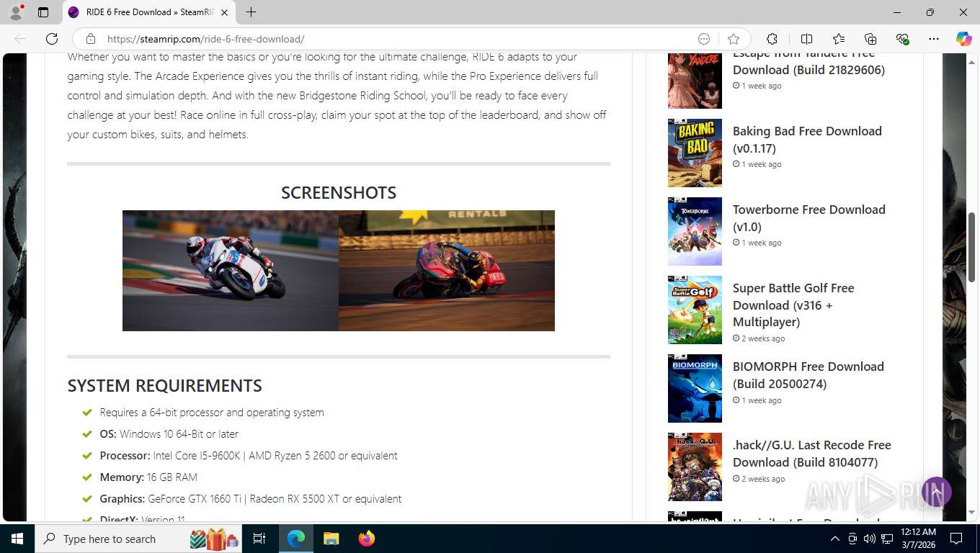Open the feedback smiley icon in address bar

click(704, 39)
